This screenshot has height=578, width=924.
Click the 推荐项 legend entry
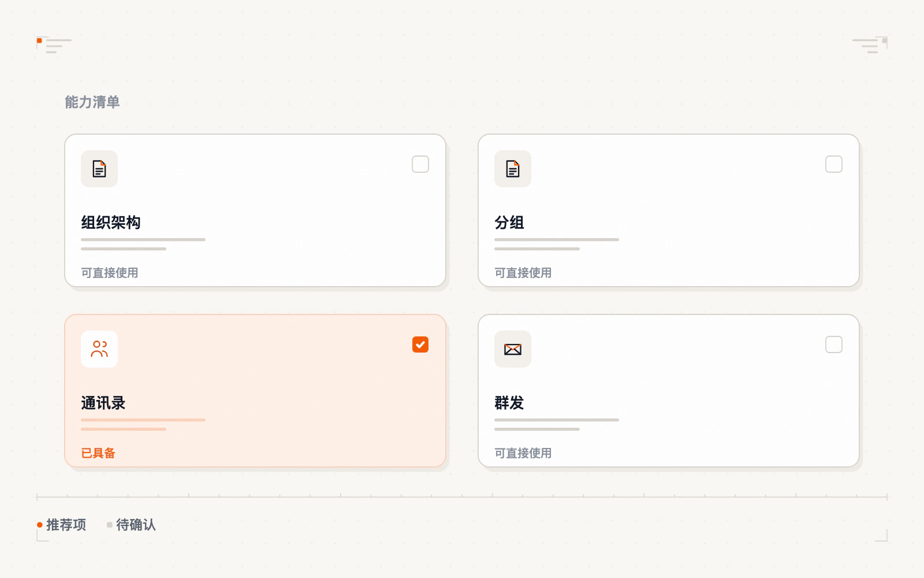click(x=62, y=525)
